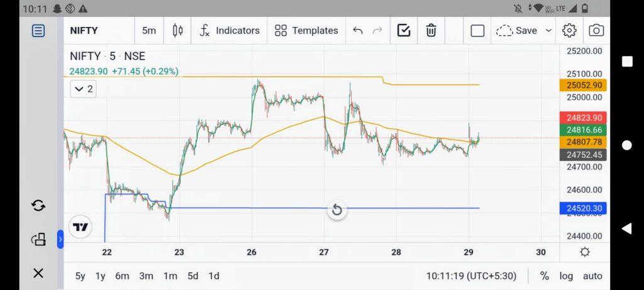Select the 1d date range
Image resolution: width=644 pixels, height=290 pixels.
[214, 276]
